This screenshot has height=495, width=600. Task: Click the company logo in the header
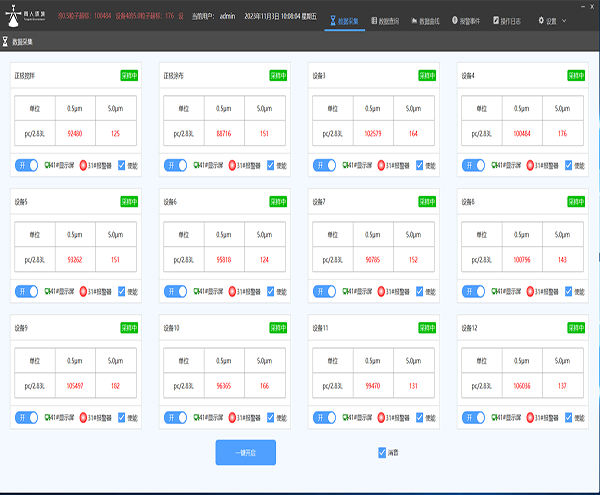(x=25, y=16)
